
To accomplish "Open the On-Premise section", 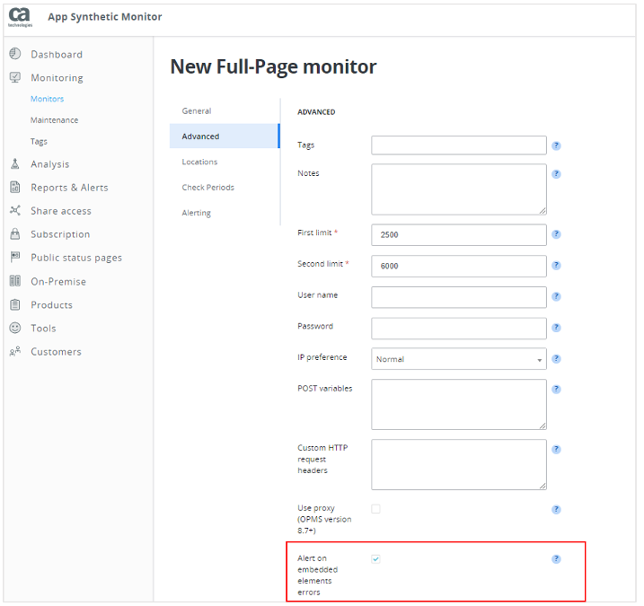I will coord(59,281).
